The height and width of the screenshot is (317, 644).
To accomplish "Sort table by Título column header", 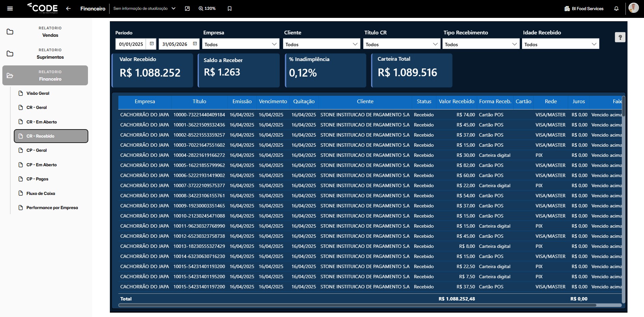I will coord(199,102).
